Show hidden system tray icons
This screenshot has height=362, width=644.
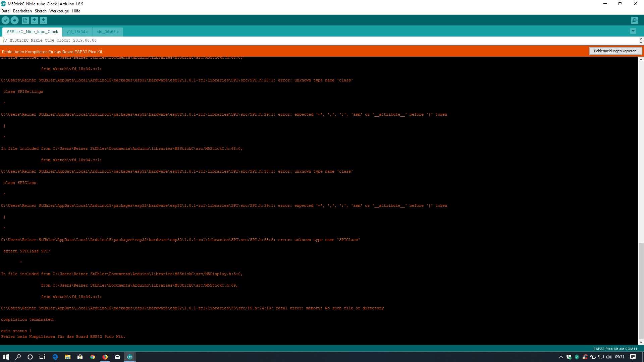coord(560,357)
